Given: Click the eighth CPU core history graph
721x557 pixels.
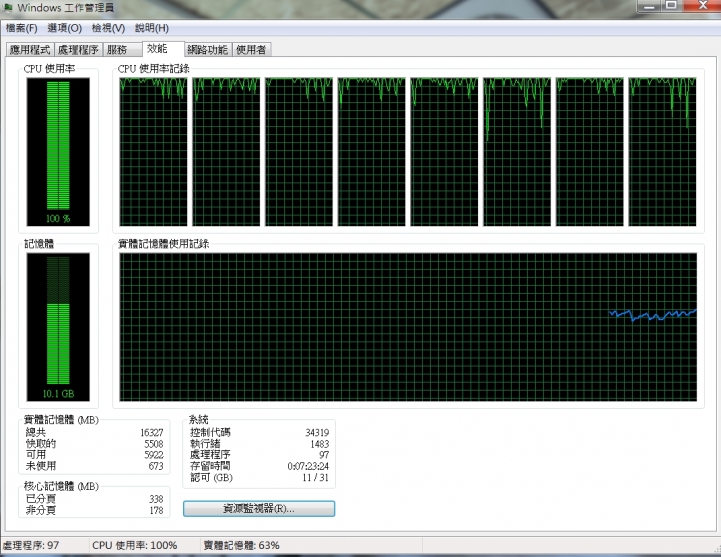Looking at the screenshot, I should tap(662, 152).
